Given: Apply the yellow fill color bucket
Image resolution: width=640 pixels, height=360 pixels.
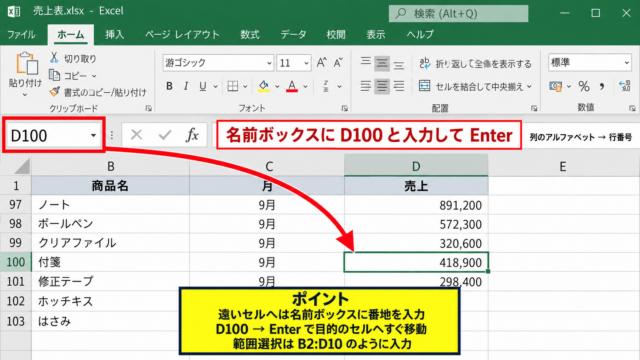Looking at the screenshot, I should 264,86.
